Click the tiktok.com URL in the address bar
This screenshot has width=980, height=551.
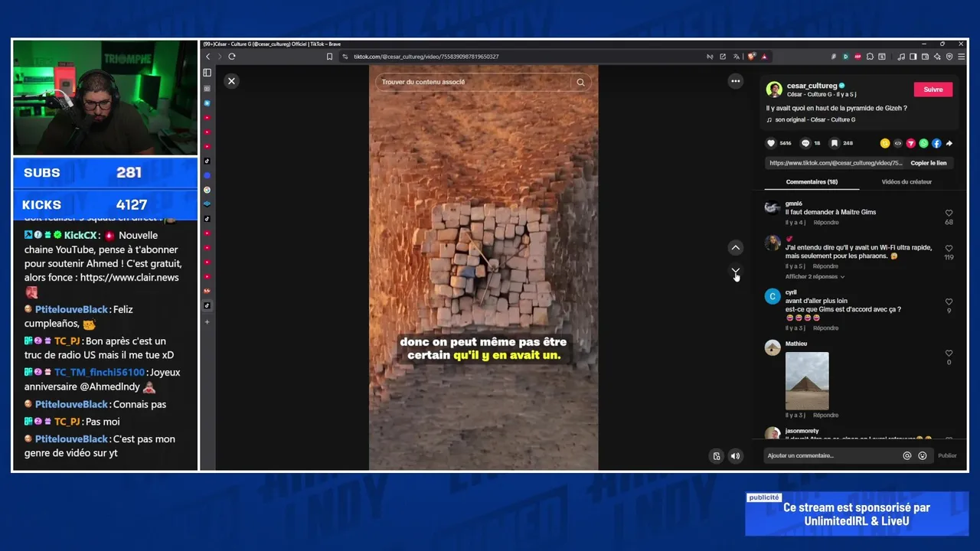pos(426,57)
